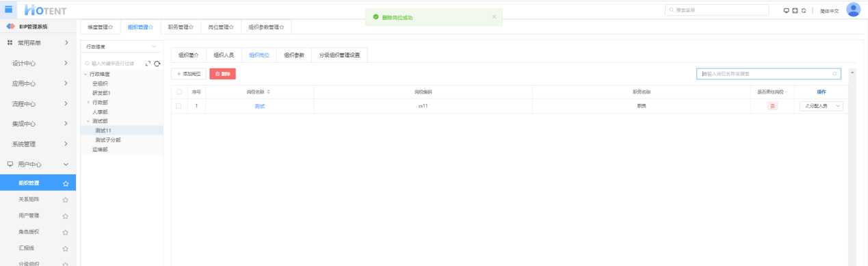Collapse sidebar using blue hamburger icon
This screenshot has height=266, width=868.
pos(9,9)
